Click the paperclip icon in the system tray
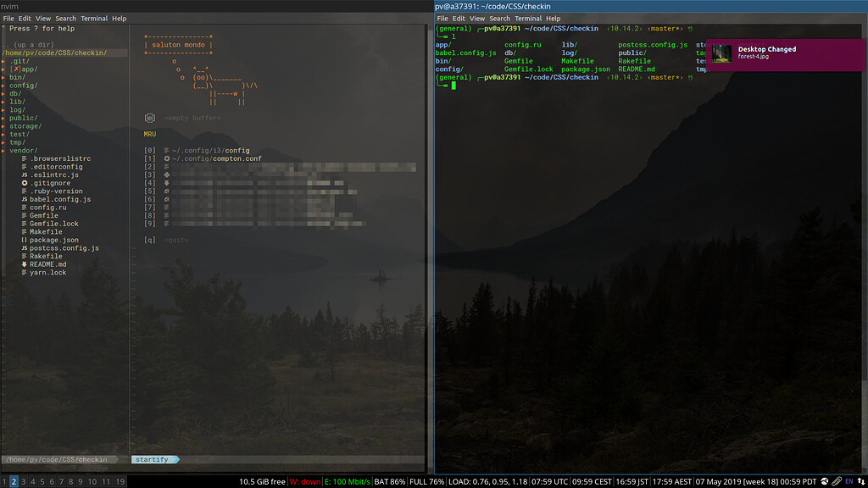868x488 pixels. [x=837, y=480]
